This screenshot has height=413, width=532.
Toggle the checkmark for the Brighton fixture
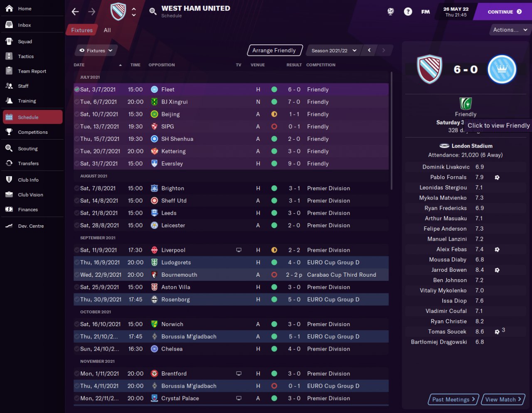point(77,188)
